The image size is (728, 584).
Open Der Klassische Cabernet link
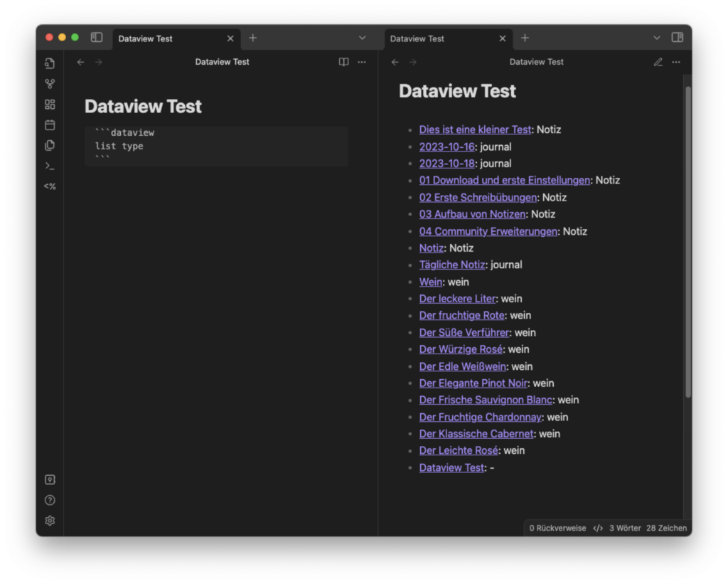pyautogui.click(x=476, y=434)
